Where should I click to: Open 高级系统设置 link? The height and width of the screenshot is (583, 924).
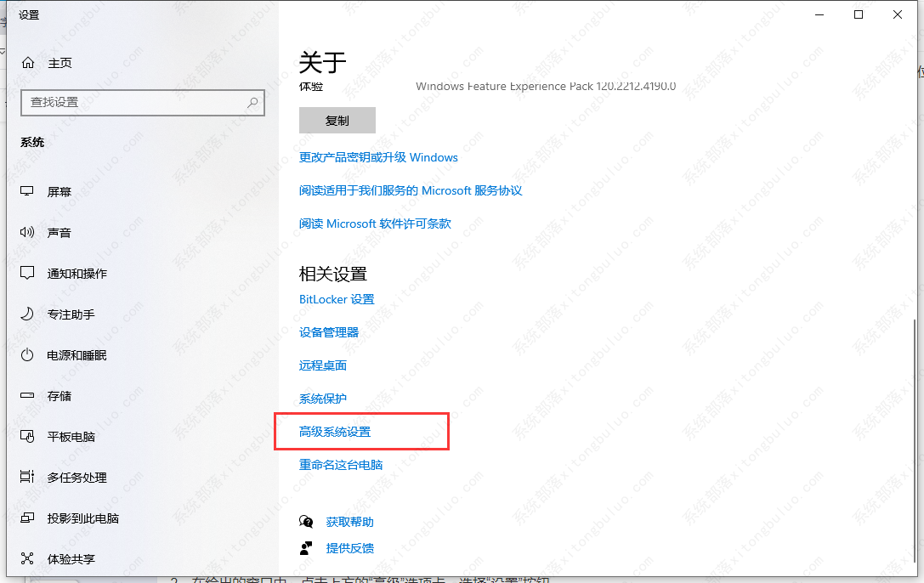pos(335,432)
